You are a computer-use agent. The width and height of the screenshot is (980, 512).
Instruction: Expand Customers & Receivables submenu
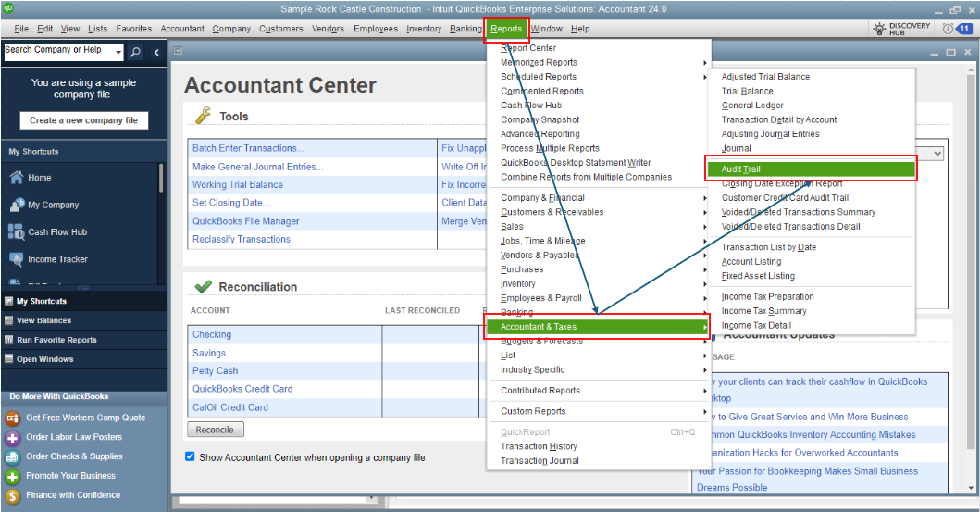coord(705,212)
